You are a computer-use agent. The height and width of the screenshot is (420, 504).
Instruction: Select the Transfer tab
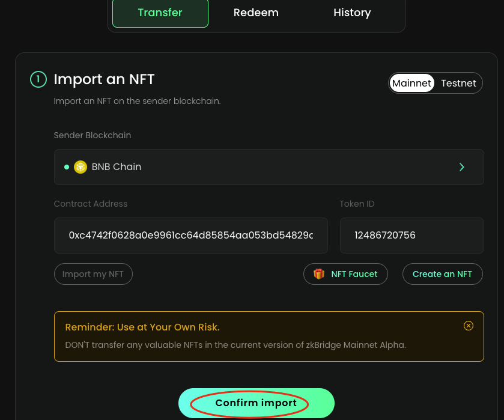click(x=160, y=13)
